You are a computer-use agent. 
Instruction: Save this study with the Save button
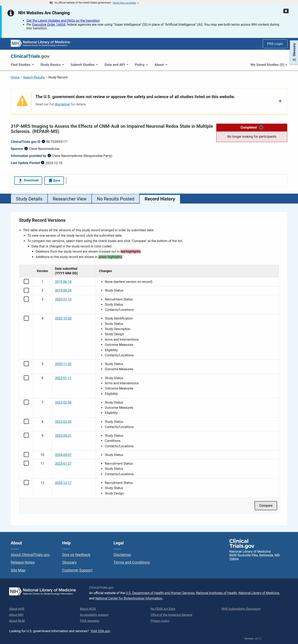pyautogui.click(x=54, y=181)
